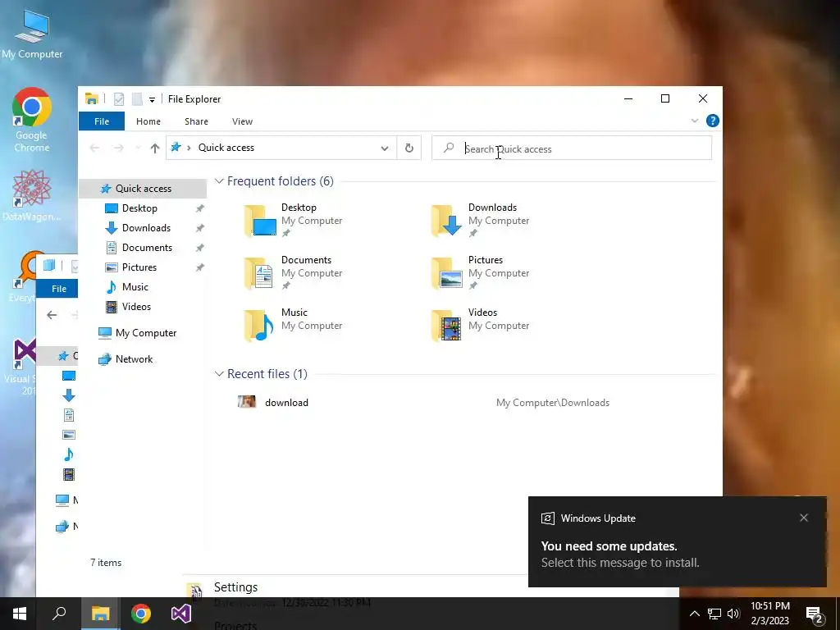Select the Music frequent folder icon
This screenshot has width=840, height=630.
pos(260,325)
